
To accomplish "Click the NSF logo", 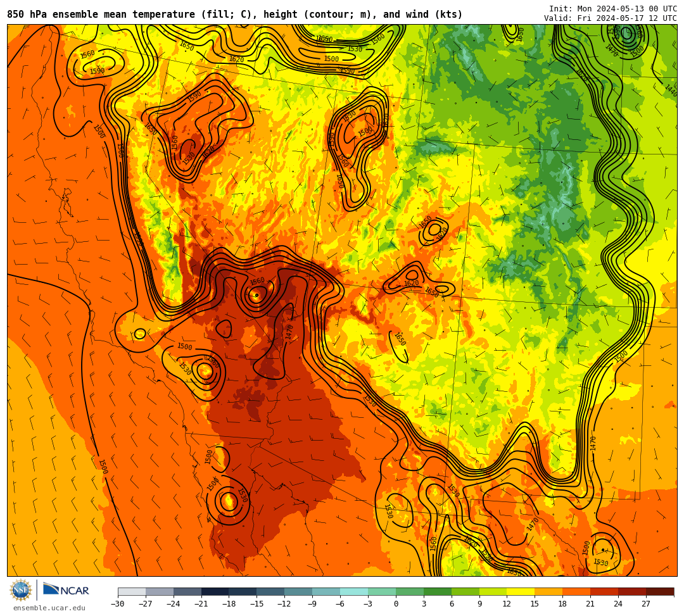I will (x=21, y=591).
